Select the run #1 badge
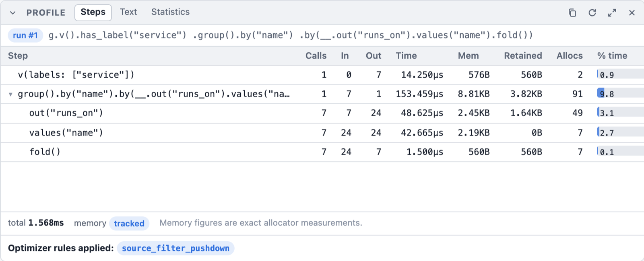The height and width of the screenshot is (261, 644). tap(25, 35)
